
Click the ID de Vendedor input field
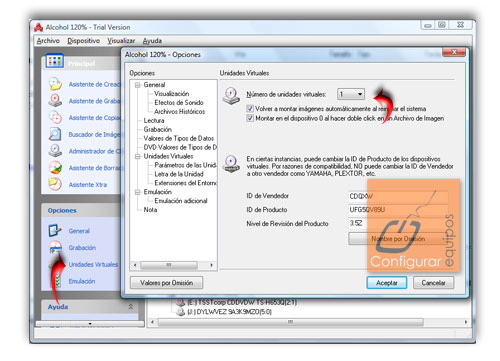coord(398,196)
